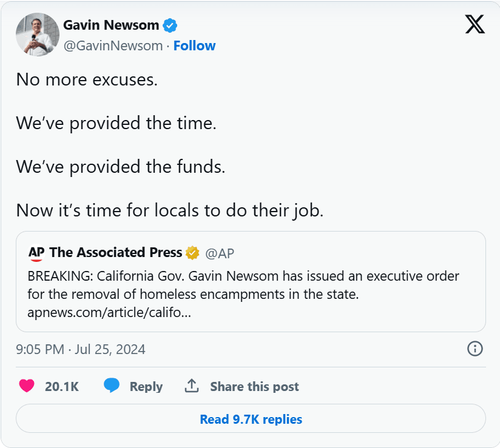
Task: Like the post with the heart icon
Action: click(x=27, y=386)
